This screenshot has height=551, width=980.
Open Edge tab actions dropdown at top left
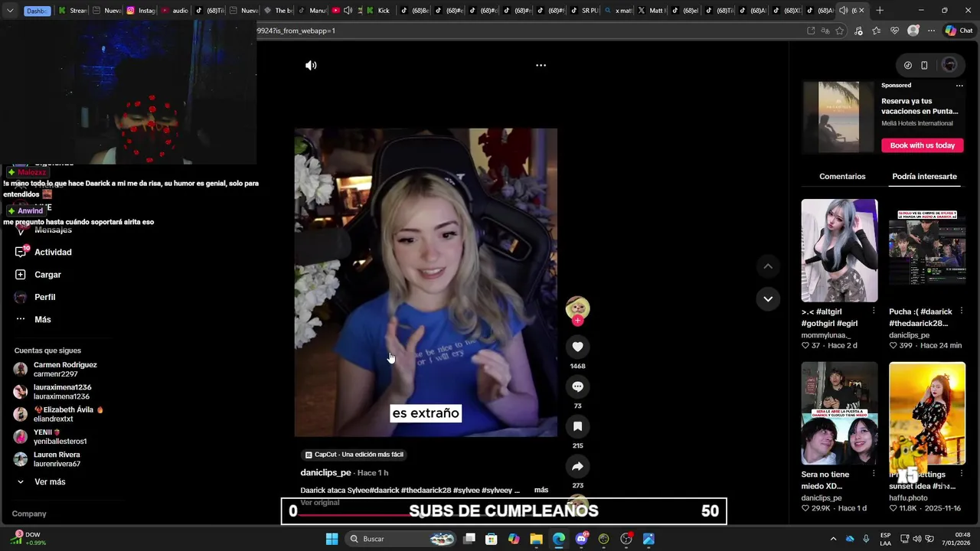coord(10,11)
